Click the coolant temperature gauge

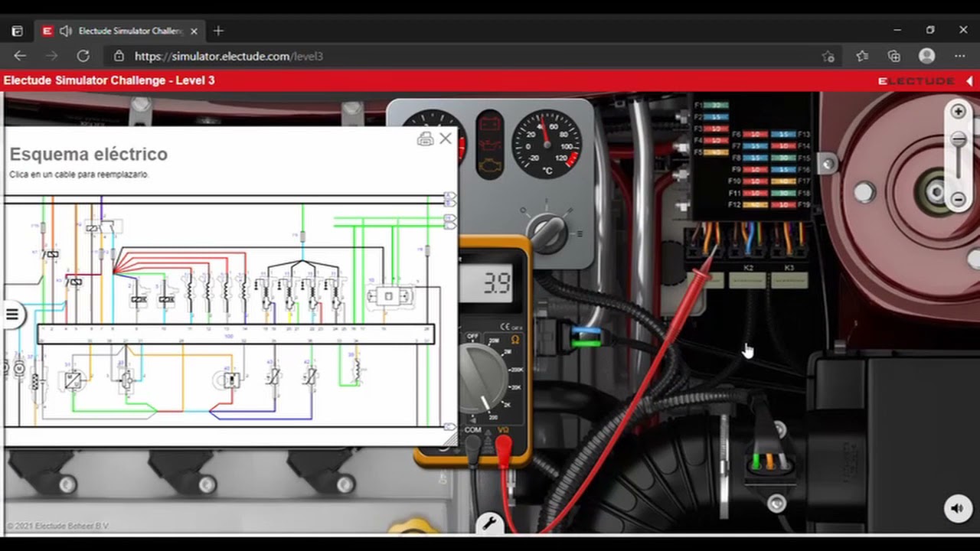pyautogui.click(x=546, y=143)
